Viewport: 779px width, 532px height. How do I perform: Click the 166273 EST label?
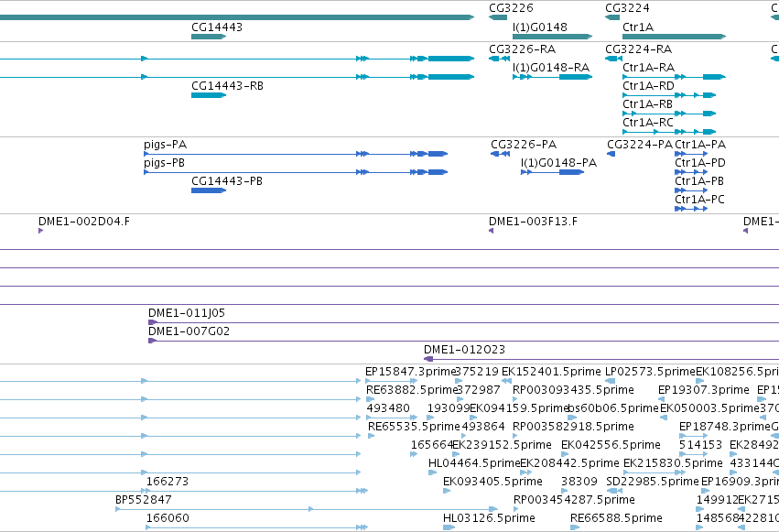tap(168, 482)
